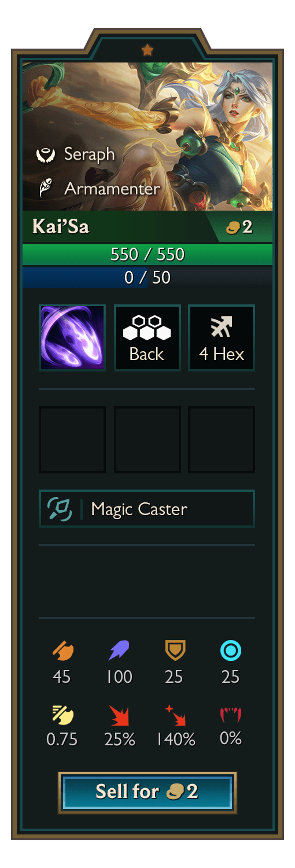Click the crit chance stat icon

click(x=119, y=716)
